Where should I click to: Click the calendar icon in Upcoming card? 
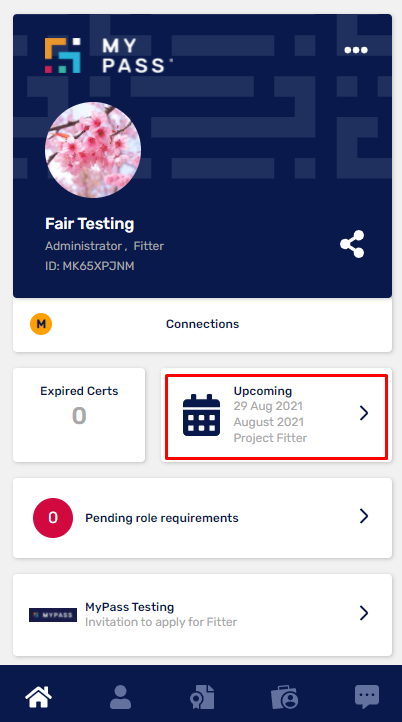[202, 415]
